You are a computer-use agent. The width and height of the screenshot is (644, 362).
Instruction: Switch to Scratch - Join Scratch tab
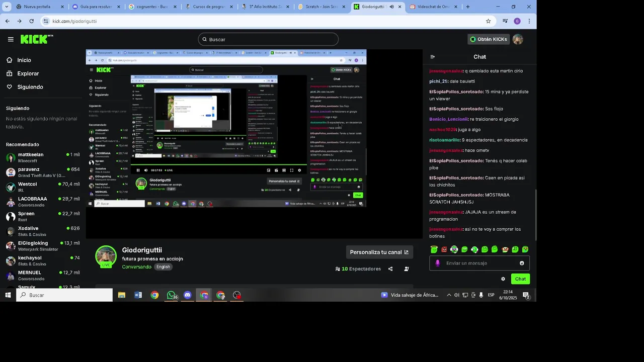click(321, 7)
